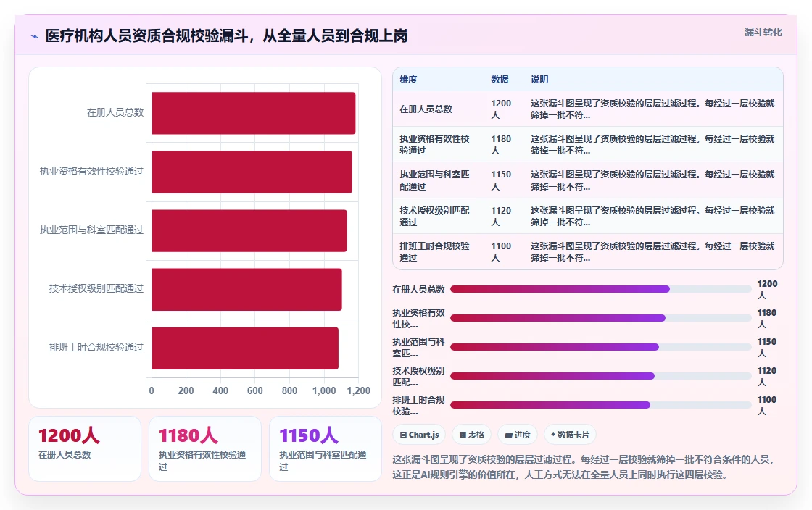Click the 技术授权级别匹配... progress bar
This screenshot has height=510, width=812.
click(x=601, y=376)
